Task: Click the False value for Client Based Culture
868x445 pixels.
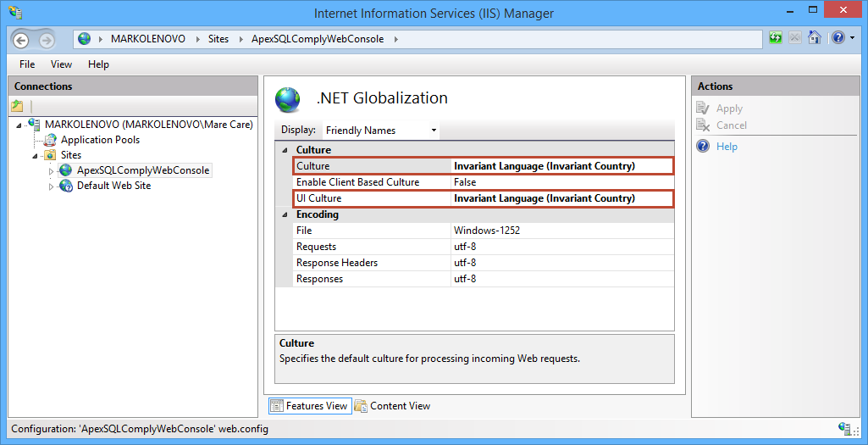Action: point(465,181)
